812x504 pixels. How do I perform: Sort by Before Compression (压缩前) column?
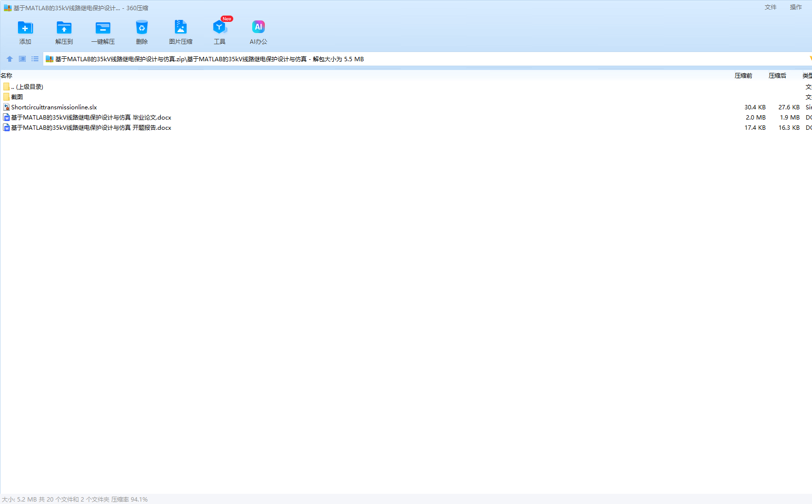pyautogui.click(x=743, y=76)
